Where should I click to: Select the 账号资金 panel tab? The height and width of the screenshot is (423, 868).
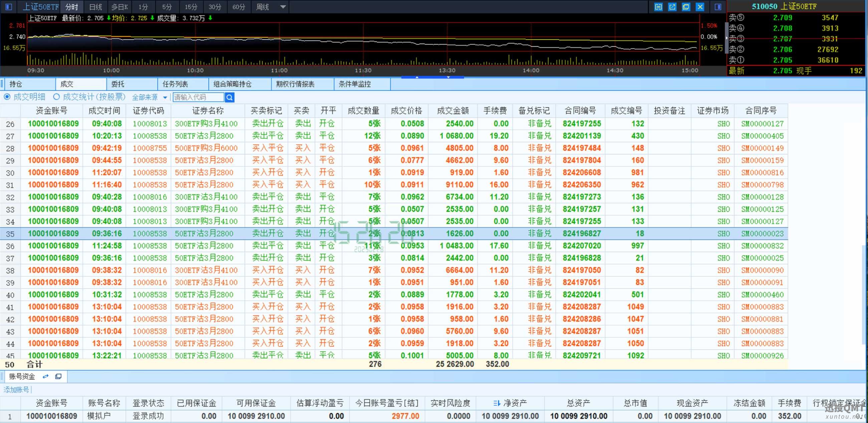pos(22,376)
